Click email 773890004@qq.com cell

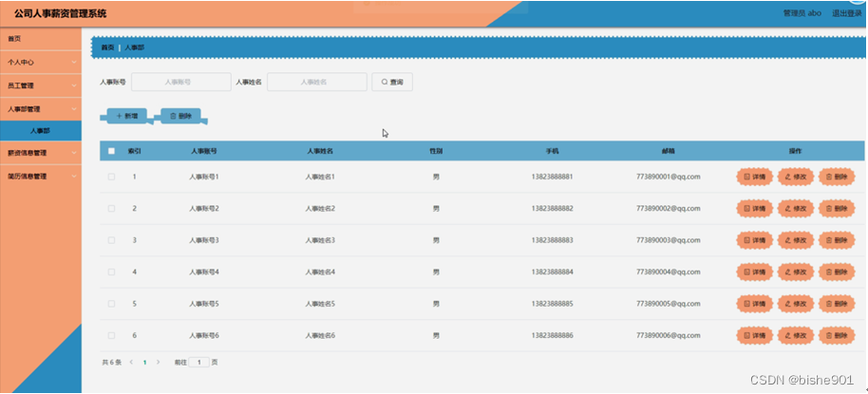point(669,272)
